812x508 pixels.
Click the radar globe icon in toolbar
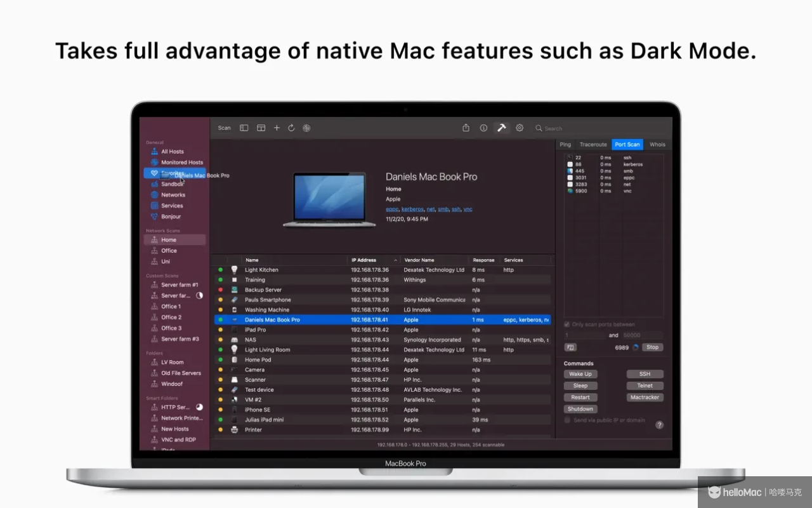point(306,128)
